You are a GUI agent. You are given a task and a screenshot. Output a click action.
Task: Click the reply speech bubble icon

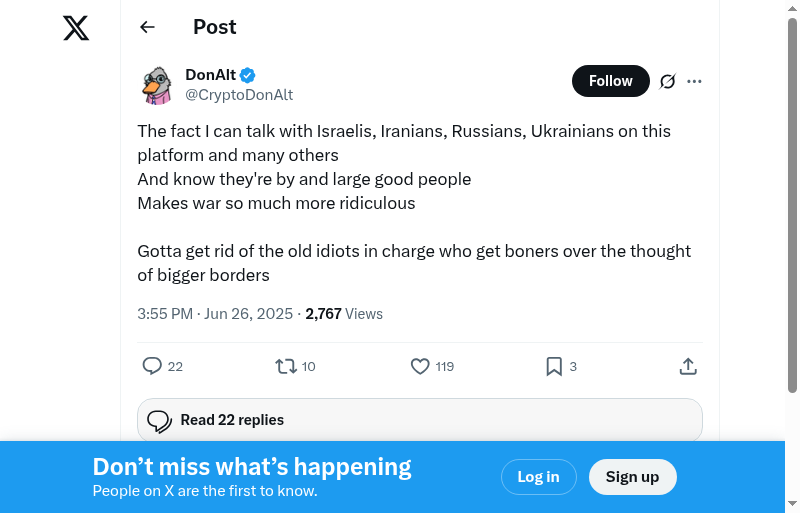152,367
